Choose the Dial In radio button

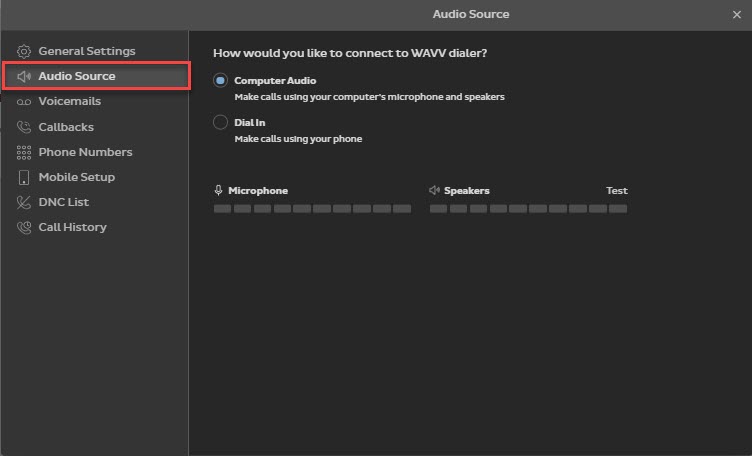pyautogui.click(x=221, y=122)
